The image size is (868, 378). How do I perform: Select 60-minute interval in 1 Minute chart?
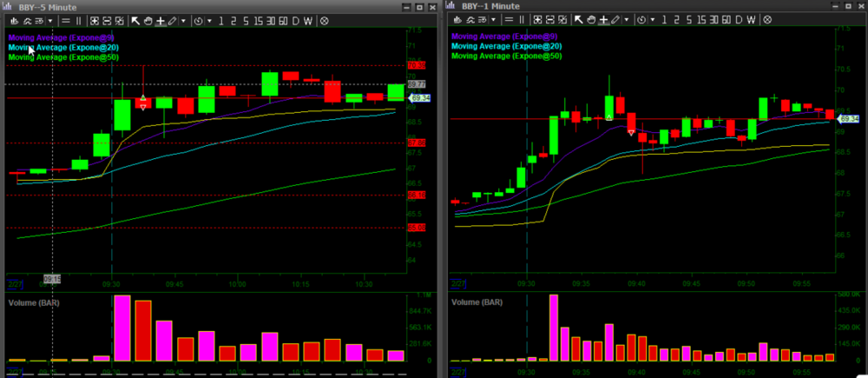pos(724,19)
